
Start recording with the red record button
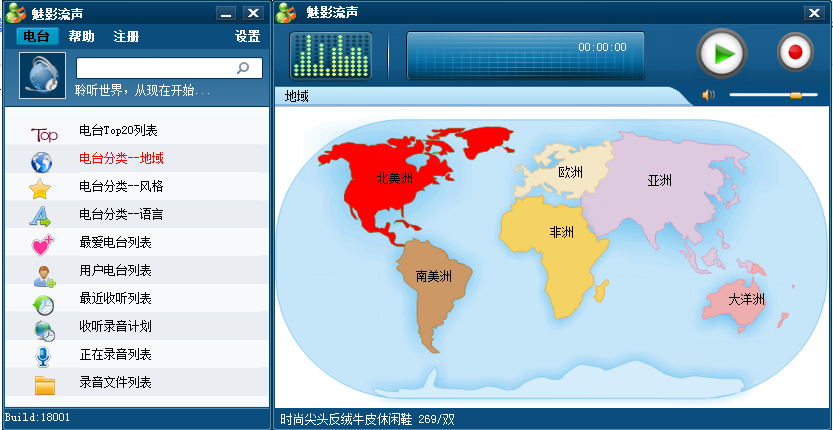(x=796, y=53)
